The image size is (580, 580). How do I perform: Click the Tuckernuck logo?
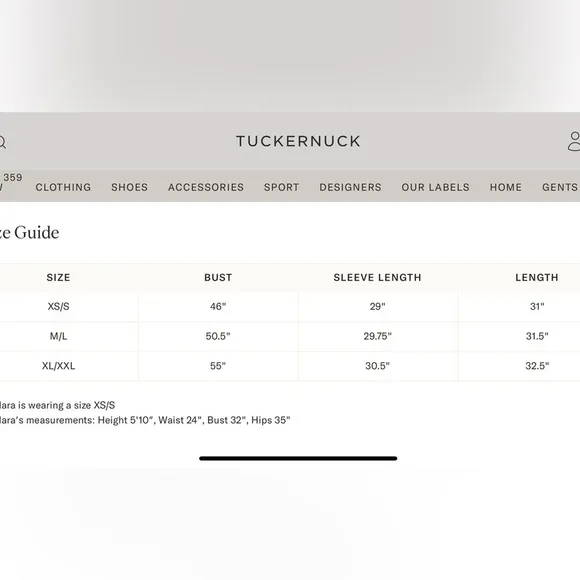point(298,141)
